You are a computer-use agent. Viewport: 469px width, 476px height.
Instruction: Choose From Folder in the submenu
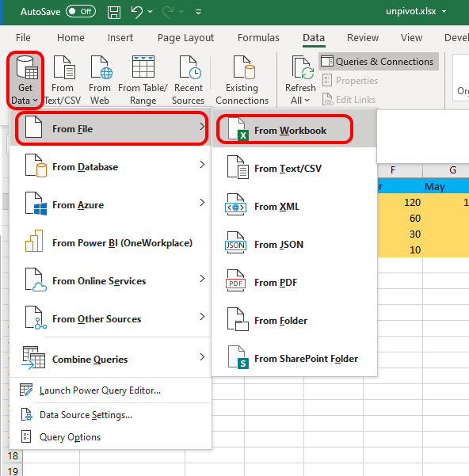(x=295, y=320)
